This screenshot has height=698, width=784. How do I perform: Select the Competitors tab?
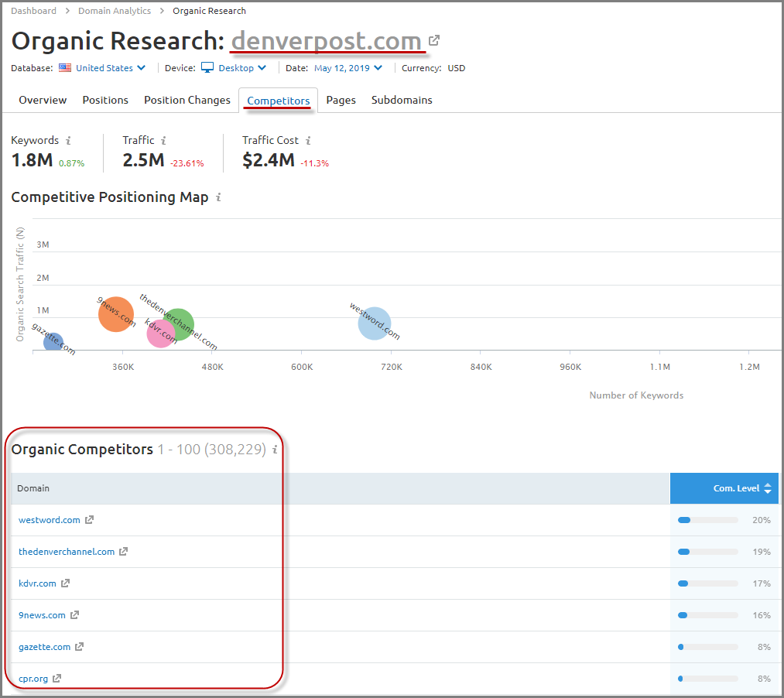pos(278,101)
